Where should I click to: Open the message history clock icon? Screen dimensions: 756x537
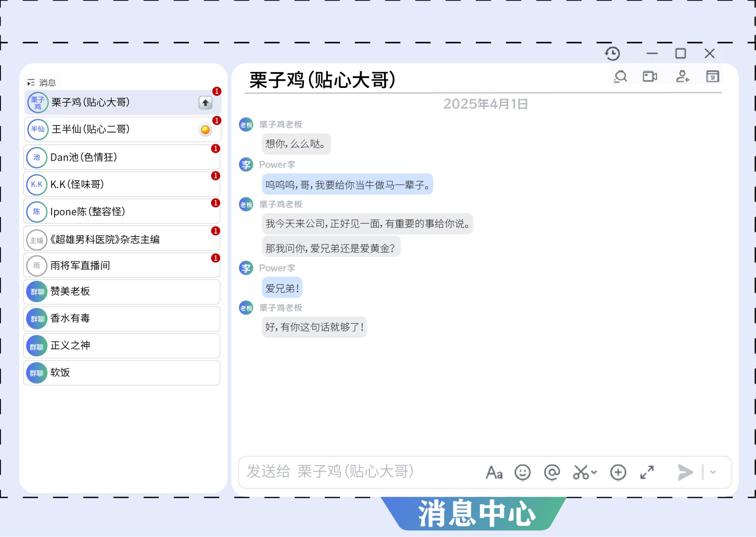[612, 54]
